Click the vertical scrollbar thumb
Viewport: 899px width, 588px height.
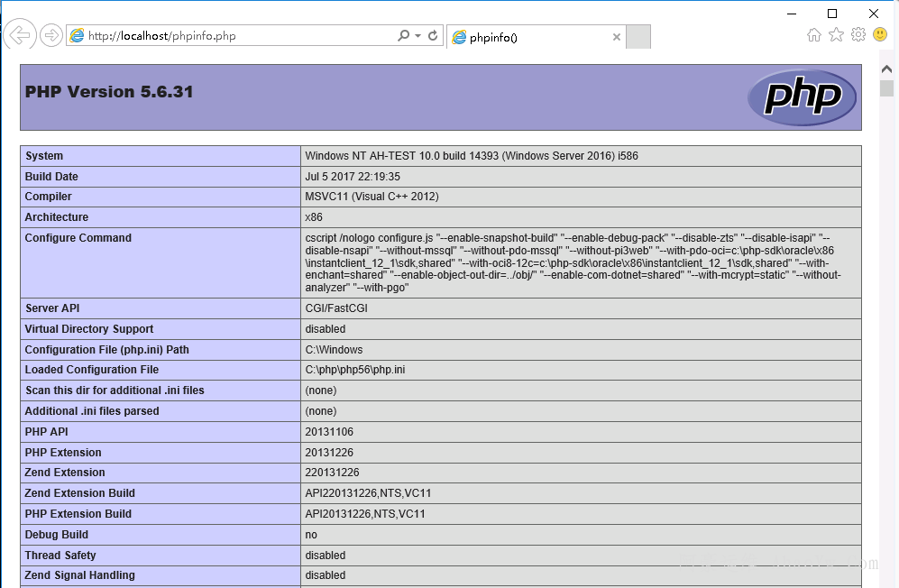click(x=887, y=88)
